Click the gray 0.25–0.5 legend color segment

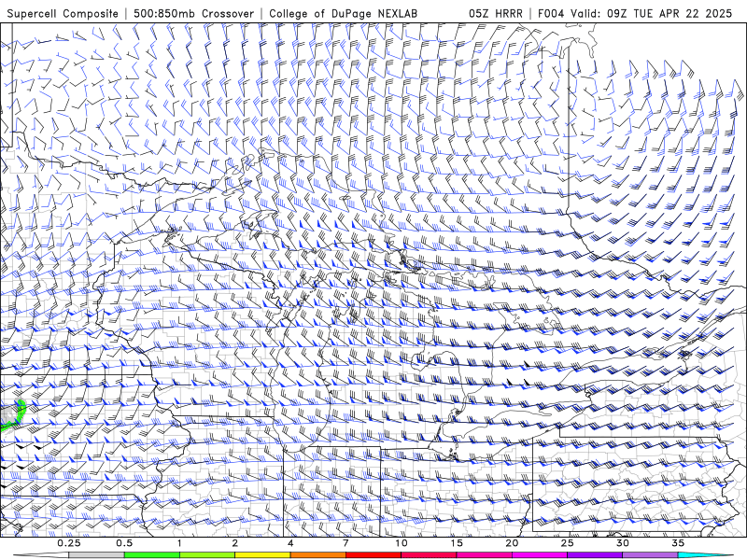[96, 555]
